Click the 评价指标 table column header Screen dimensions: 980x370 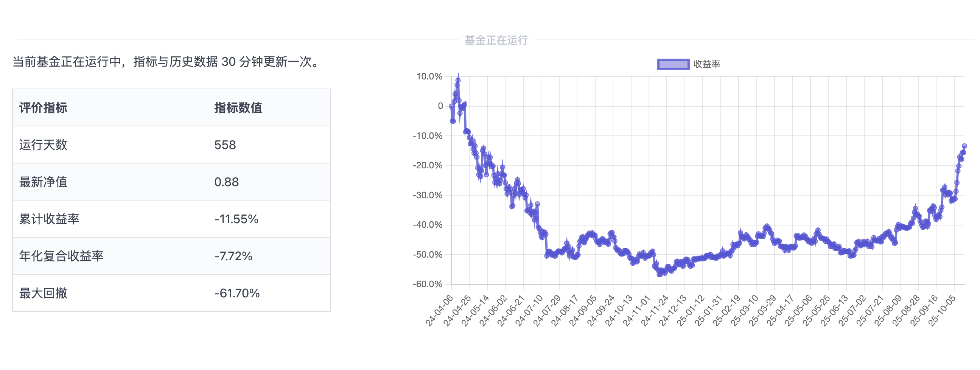tap(44, 107)
